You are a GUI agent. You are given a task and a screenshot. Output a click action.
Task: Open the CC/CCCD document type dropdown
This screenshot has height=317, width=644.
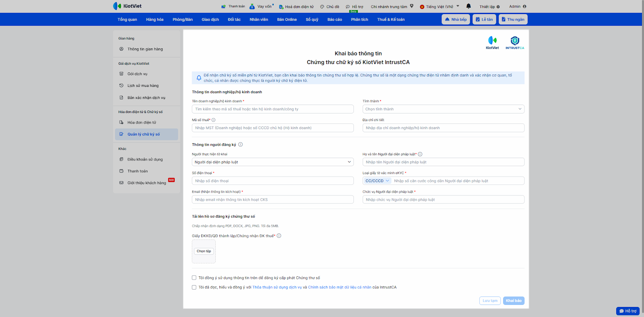pyautogui.click(x=377, y=181)
